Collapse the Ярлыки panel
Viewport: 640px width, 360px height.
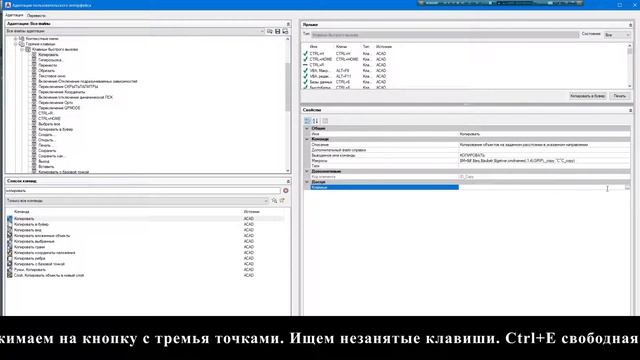click(630, 25)
